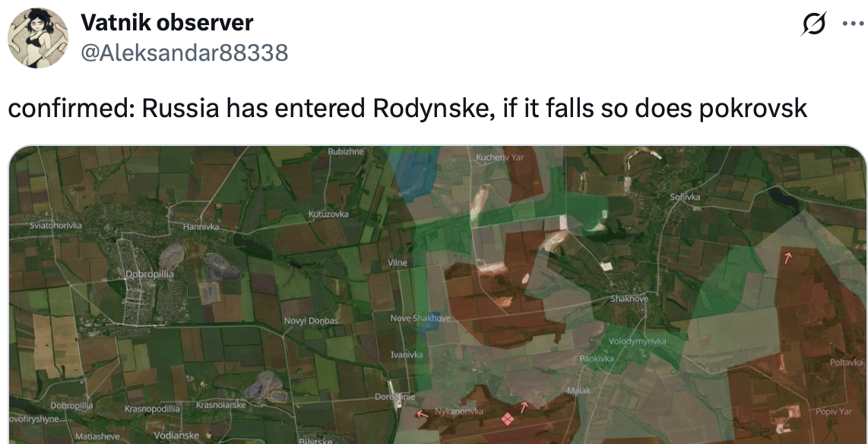Image resolution: width=868 pixels, height=444 pixels.
Task: Click the pink arrow right of Nykanorivka
Action: point(524,407)
